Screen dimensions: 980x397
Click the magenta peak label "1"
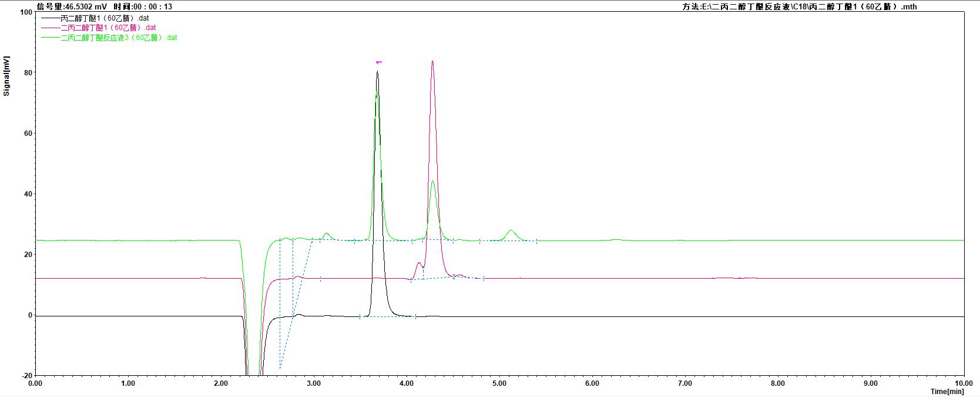point(379,62)
